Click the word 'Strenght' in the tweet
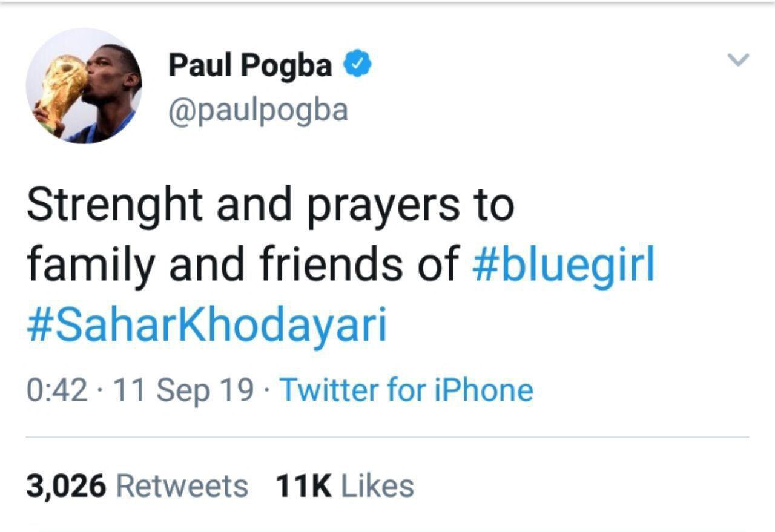The height and width of the screenshot is (532, 775). click(x=114, y=206)
